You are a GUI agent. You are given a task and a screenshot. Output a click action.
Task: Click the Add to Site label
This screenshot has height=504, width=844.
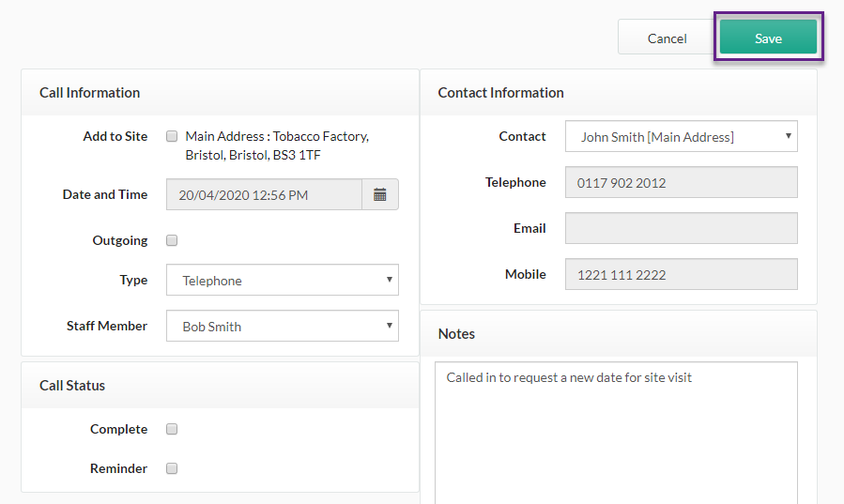115,136
